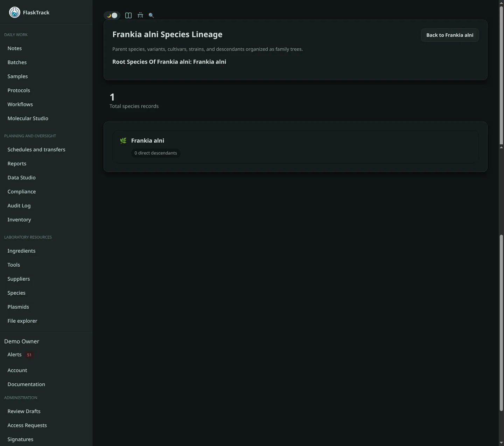Image resolution: width=504 pixels, height=446 pixels.
Task: Click the FlaskTrack brand name
Action: [36, 13]
